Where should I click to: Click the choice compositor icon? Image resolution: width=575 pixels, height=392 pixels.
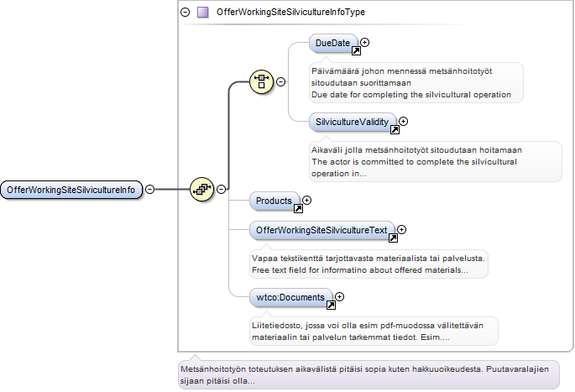[261, 81]
